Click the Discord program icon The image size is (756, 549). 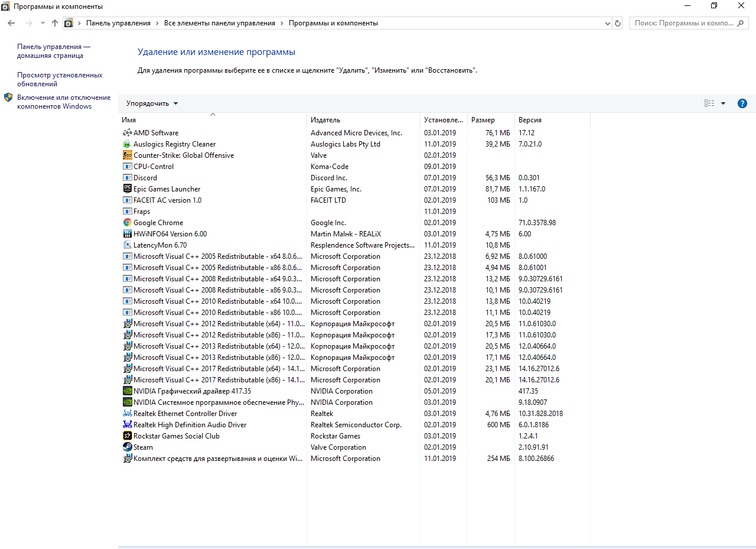[127, 178]
